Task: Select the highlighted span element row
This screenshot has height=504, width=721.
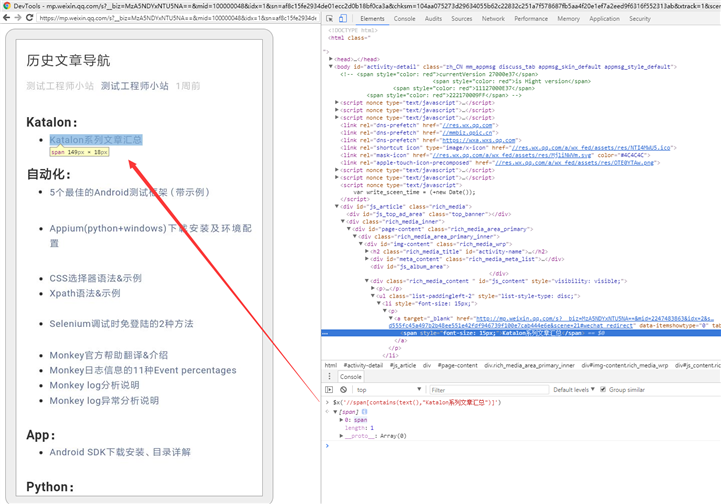Action: point(521,333)
